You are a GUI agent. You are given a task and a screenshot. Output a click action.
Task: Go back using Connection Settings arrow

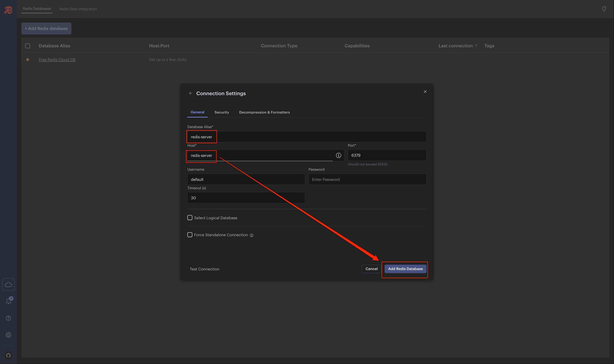pyautogui.click(x=190, y=93)
